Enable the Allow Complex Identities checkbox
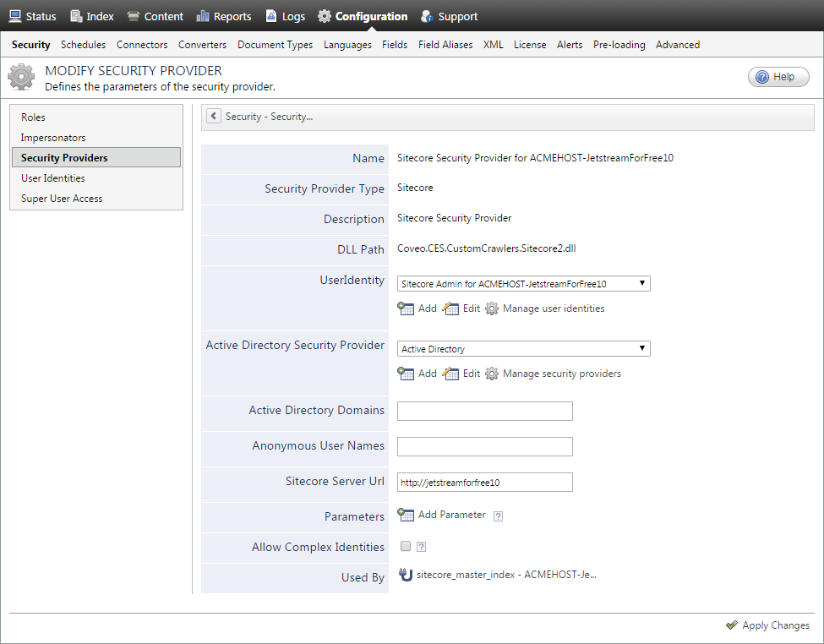The width and height of the screenshot is (824, 644). coord(406,546)
